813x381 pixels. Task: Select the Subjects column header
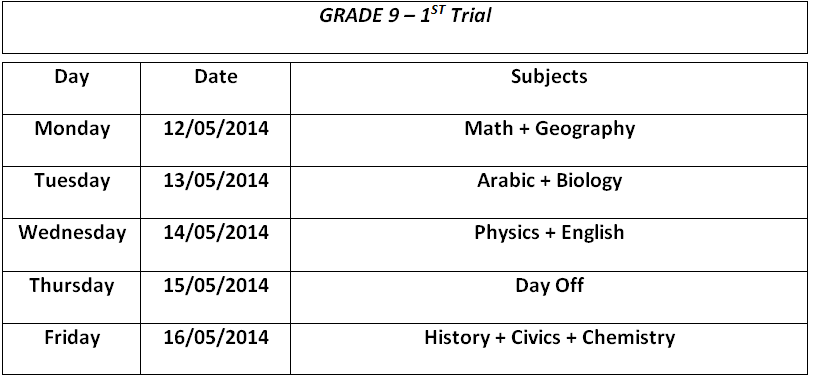click(x=549, y=77)
